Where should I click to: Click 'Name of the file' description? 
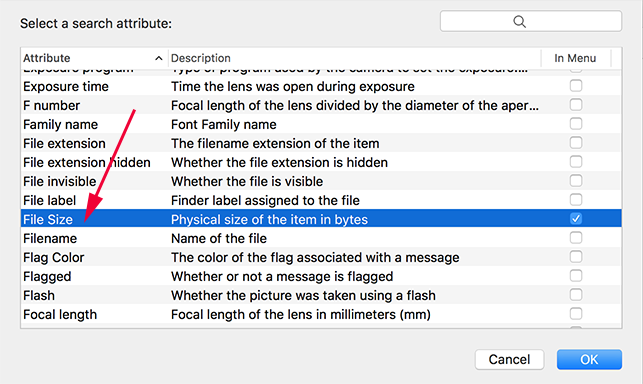[219, 238]
